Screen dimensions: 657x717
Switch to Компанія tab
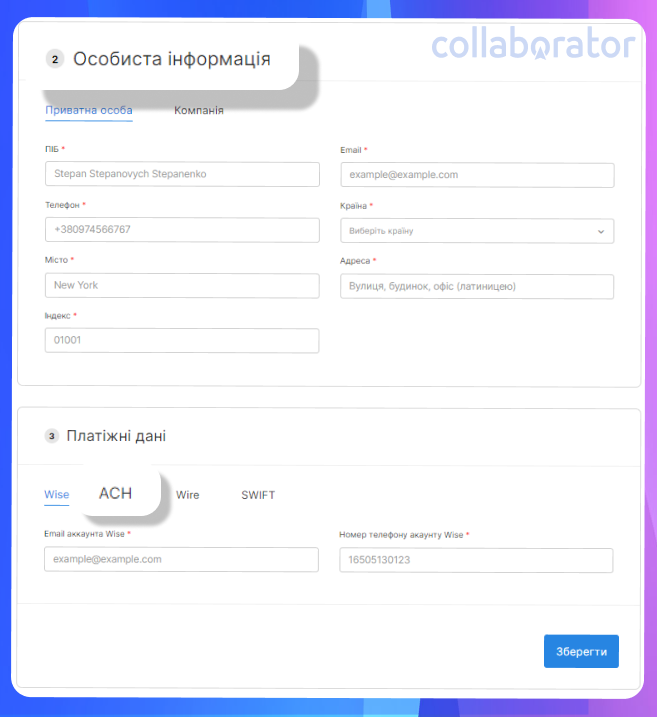(199, 110)
